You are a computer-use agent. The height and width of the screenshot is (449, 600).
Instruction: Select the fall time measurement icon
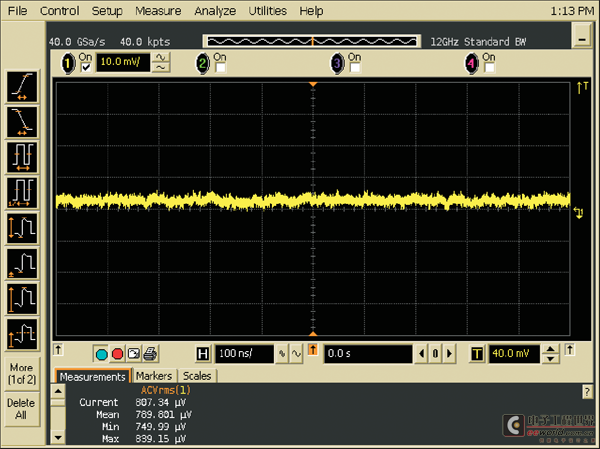(x=22, y=122)
